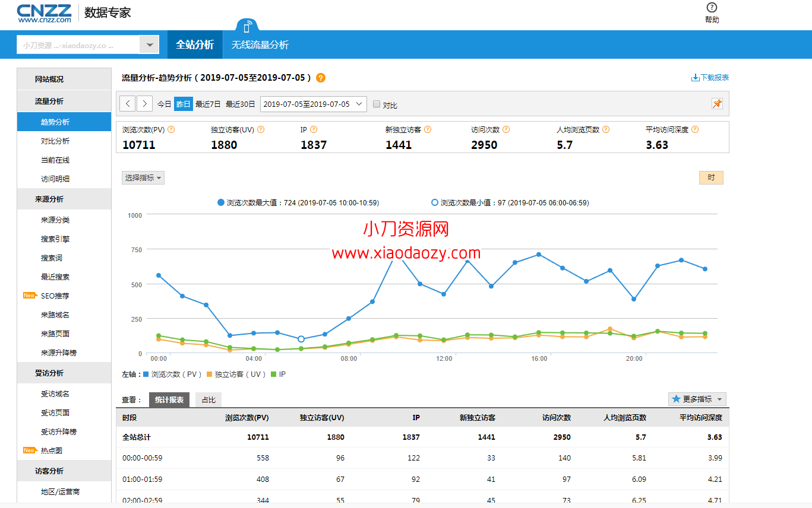Click help icon next to IP metric

tap(314, 129)
